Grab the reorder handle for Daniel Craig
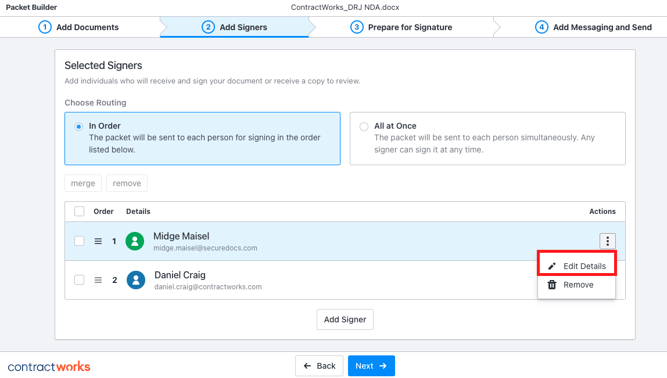 pyautogui.click(x=98, y=280)
